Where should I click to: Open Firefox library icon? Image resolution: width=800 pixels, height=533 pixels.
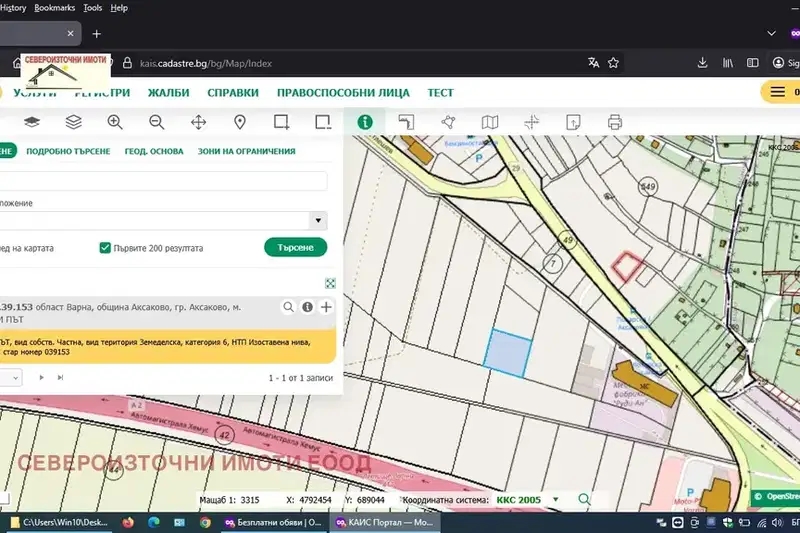[x=728, y=63]
